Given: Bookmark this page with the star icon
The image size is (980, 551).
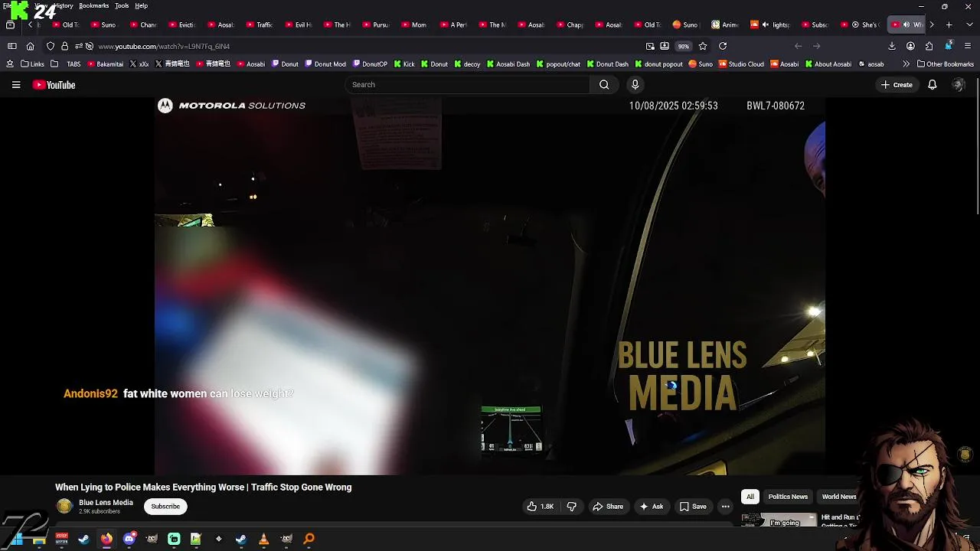Looking at the screenshot, I should point(702,46).
